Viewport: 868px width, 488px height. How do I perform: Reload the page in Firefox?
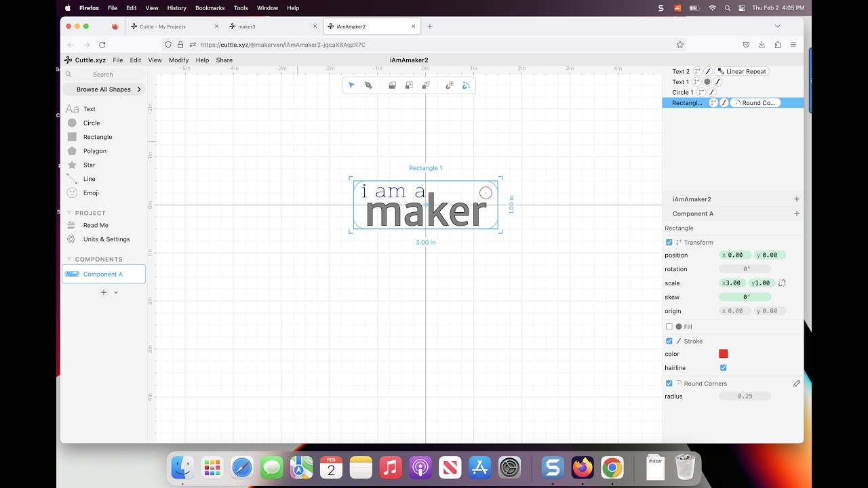[x=102, y=45]
